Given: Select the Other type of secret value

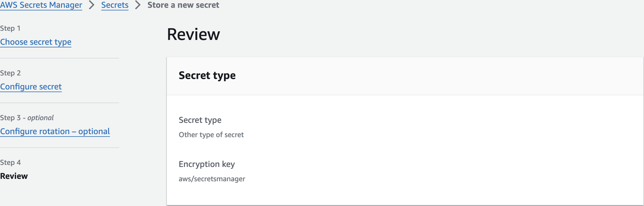Looking at the screenshot, I should pos(211,135).
